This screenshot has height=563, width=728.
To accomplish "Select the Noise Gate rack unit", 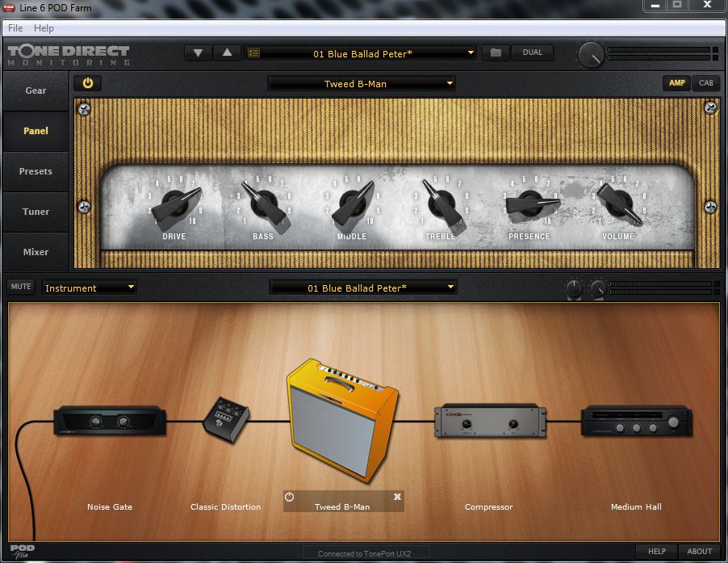I will (x=110, y=421).
